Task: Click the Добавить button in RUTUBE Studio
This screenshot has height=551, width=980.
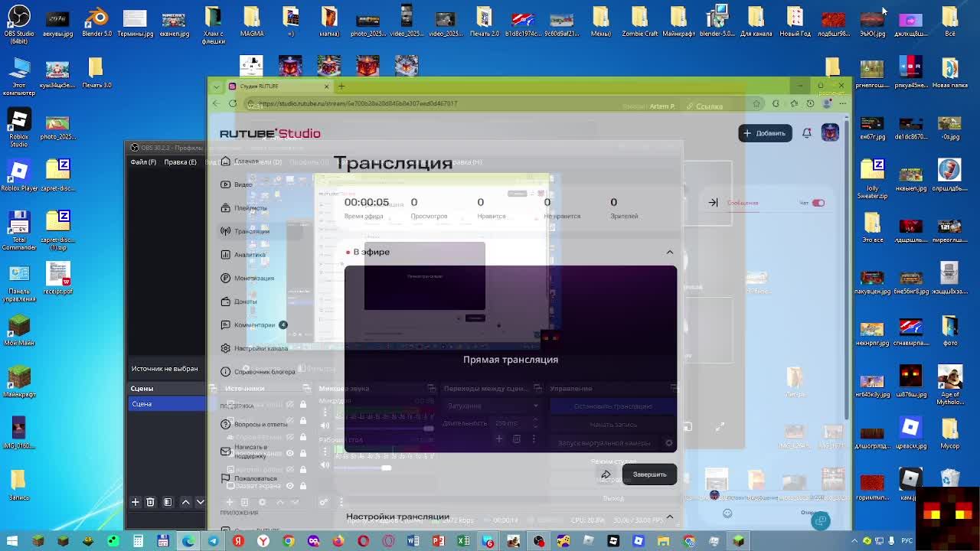Action: [x=764, y=133]
